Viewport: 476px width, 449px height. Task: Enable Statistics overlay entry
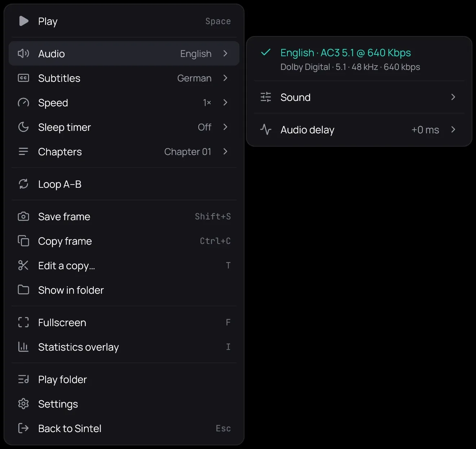click(x=124, y=347)
